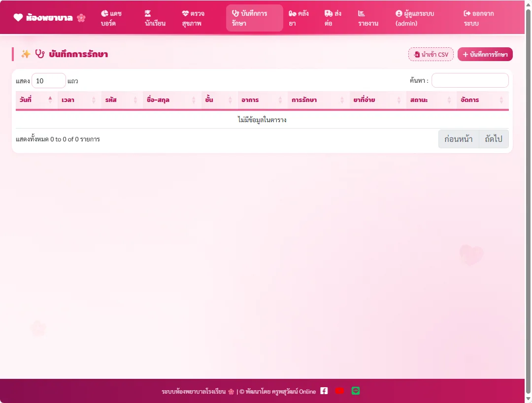This screenshot has height=403, width=532.
Task: Select the บันทึกการรักษา navigation tab
Action: coord(255,18)
